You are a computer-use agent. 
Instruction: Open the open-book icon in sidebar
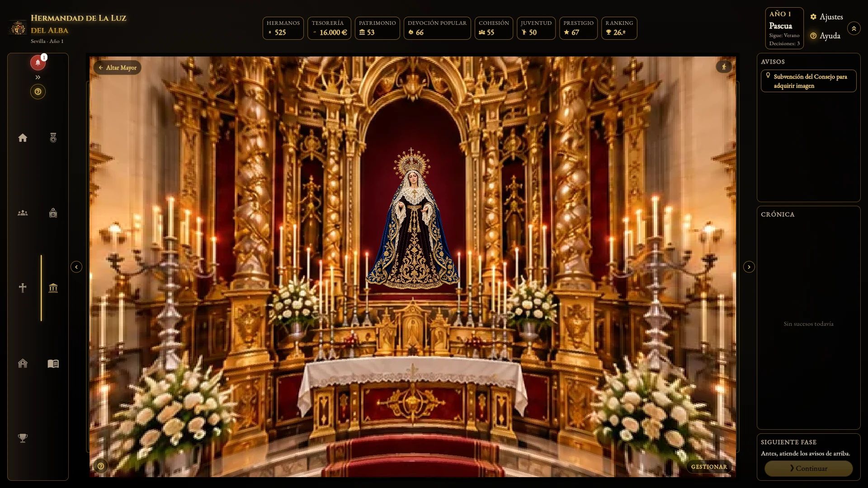coord(53,363)
